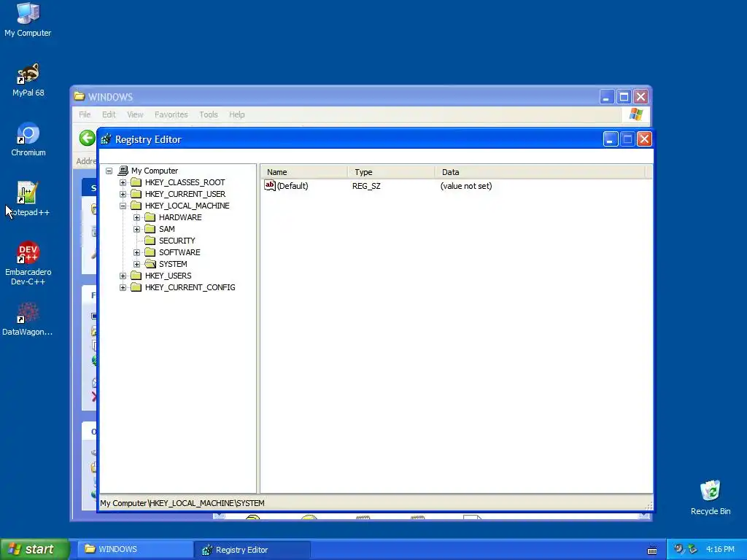Viewport: 747px width, 560px height.
Task: Select the SYSTEM key label
Action: pos(173,264)
